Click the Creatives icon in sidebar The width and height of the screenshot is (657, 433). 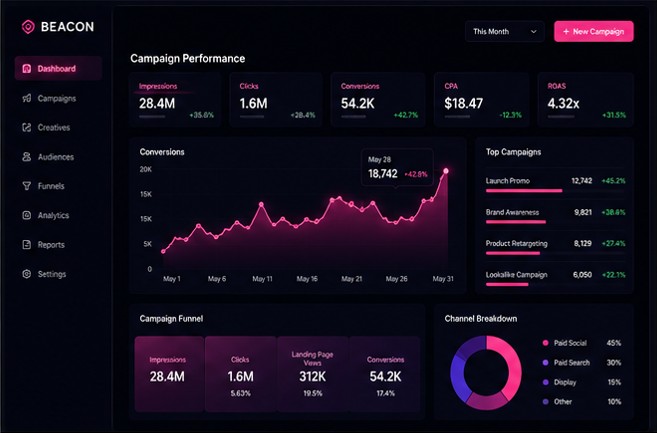[x=26, y=127]
